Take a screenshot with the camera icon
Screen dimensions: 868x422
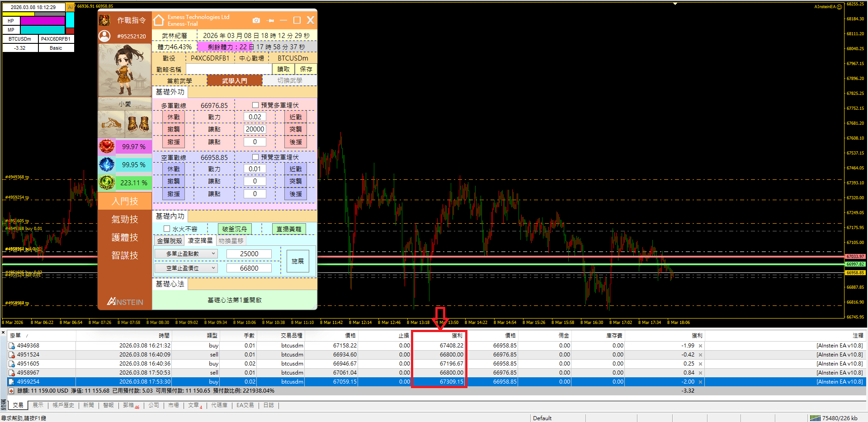pyautogui.click(x=256, y=20)
